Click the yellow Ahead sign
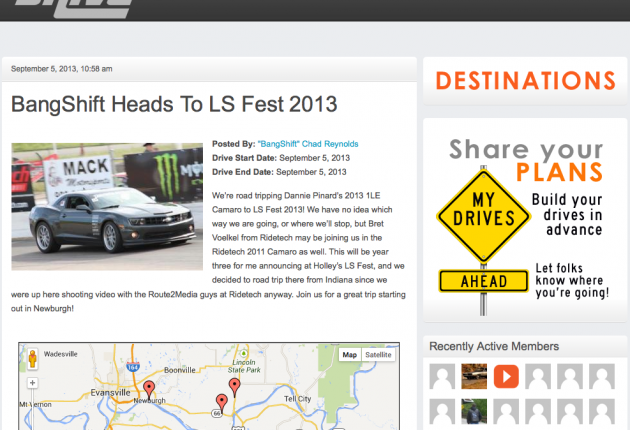 pyautogui.click(x=484, y=281)
